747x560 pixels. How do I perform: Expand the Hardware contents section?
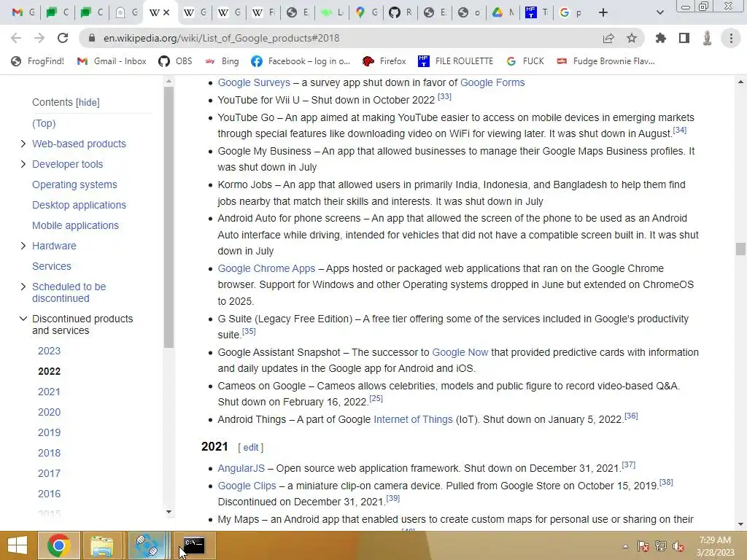tap(23, 246)
